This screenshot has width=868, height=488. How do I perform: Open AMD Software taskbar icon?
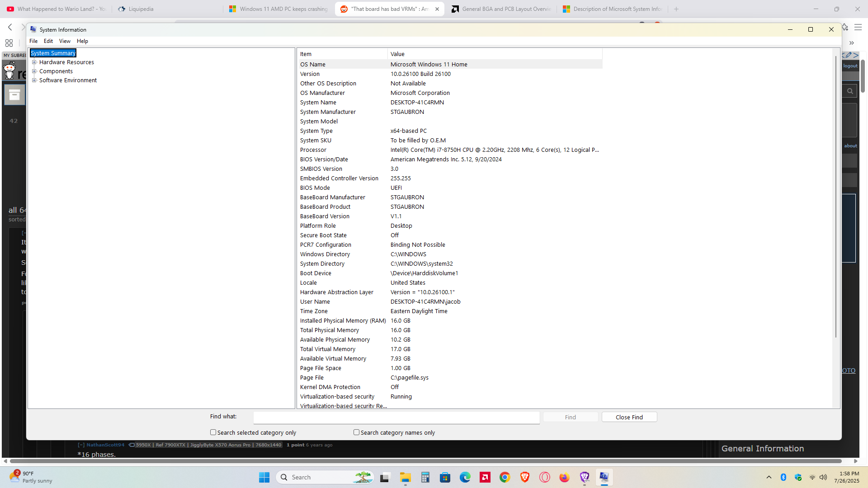(x=485, y=477)
